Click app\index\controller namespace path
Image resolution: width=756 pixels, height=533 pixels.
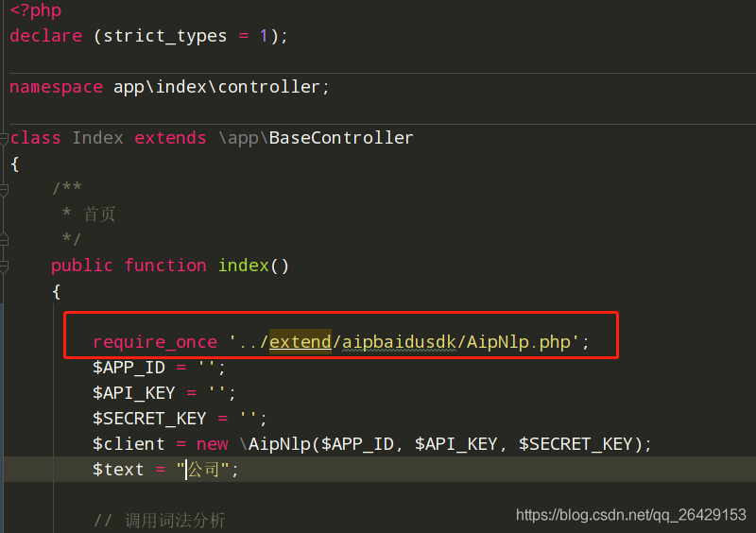(216, 87)
